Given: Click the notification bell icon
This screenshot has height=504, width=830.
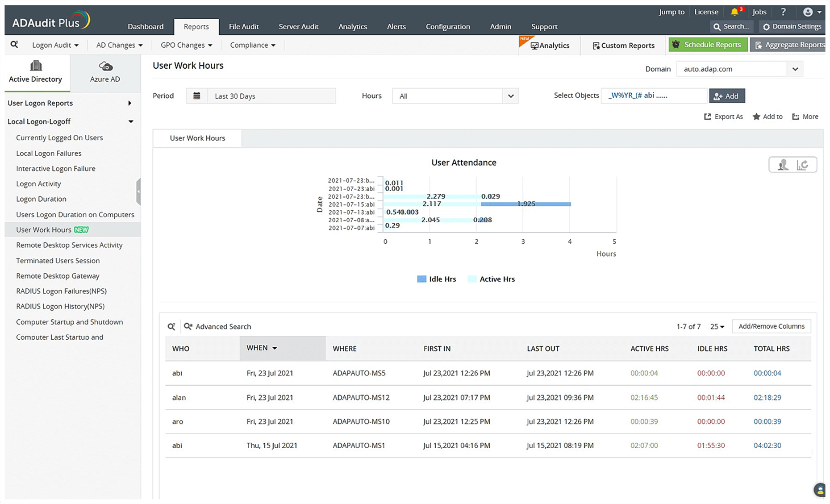Looking at the screenshot, I should click(734, 12).
